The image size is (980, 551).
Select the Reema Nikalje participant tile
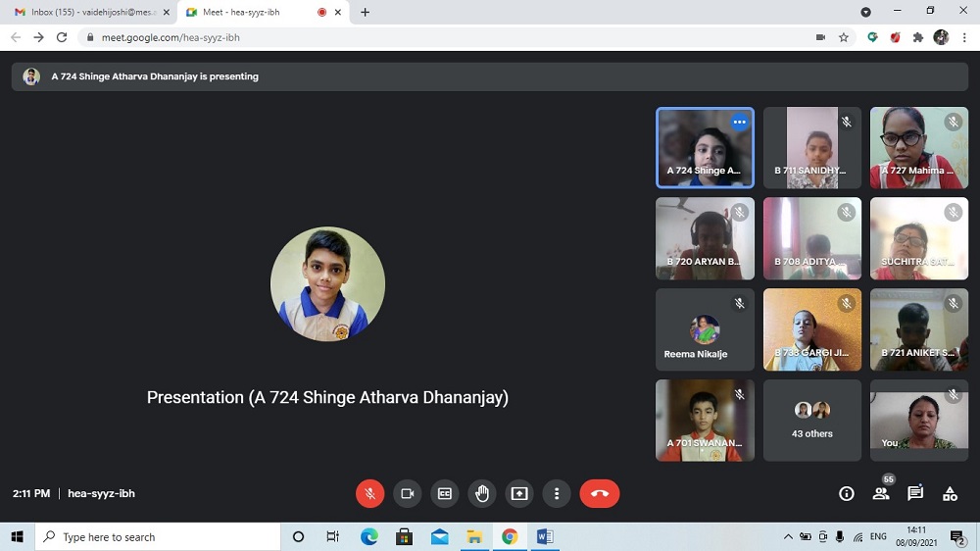[x=705, y=329]
